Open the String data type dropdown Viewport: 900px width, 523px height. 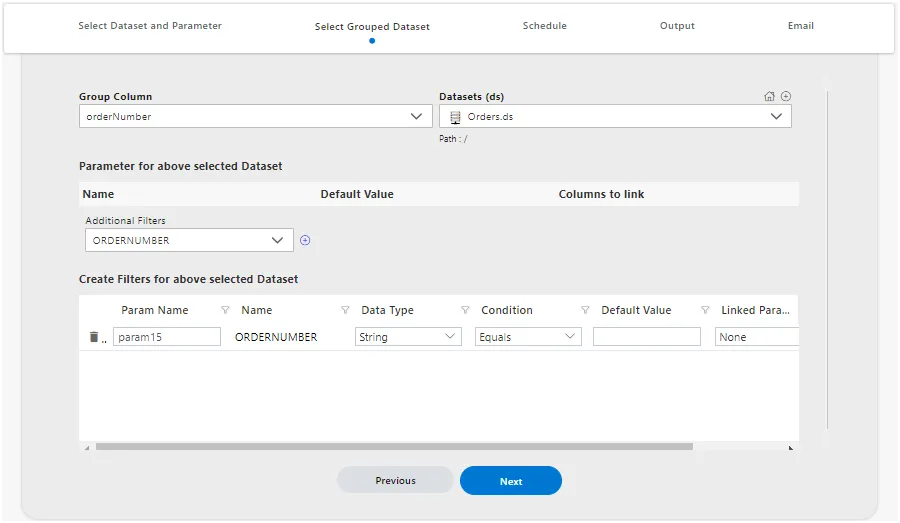408,337
